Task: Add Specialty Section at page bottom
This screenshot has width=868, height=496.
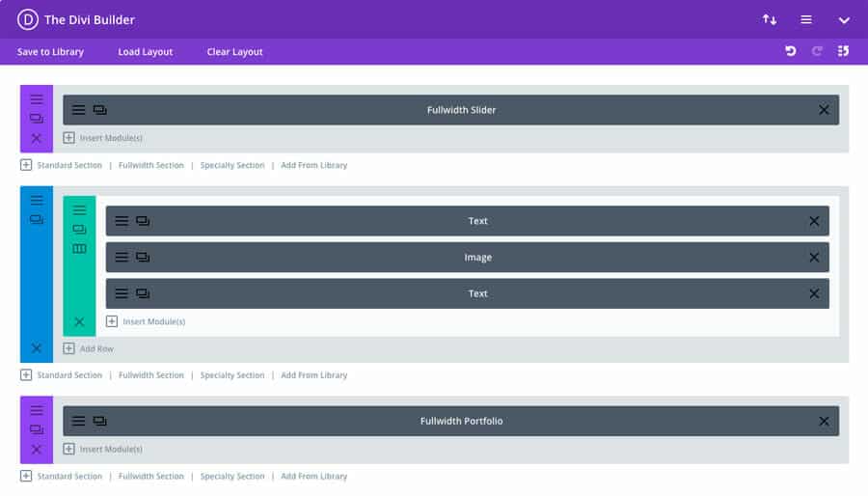Action: (231, 476)
